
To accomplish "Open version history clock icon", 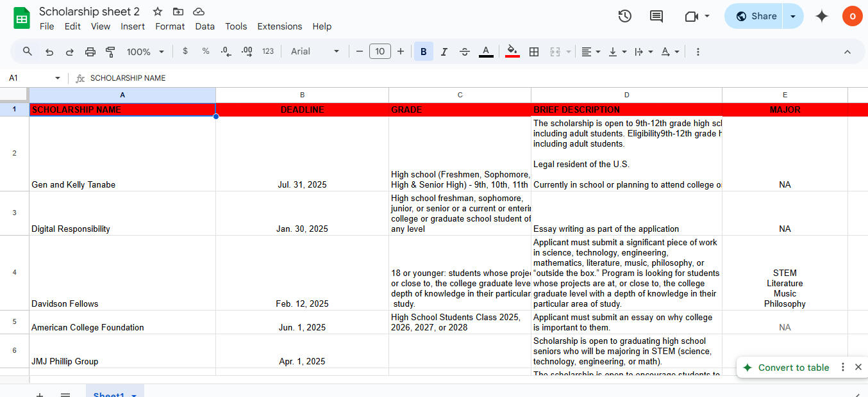I will (624, 16).
